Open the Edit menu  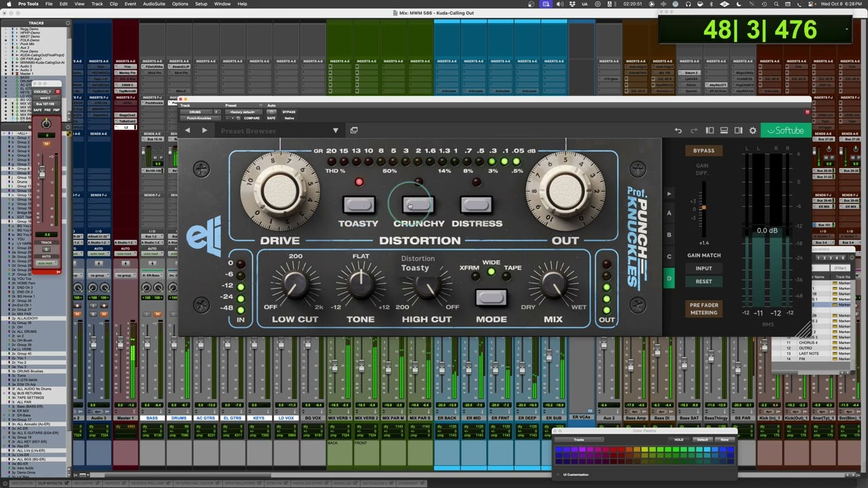pyautogui.click(x=63, y=4)
